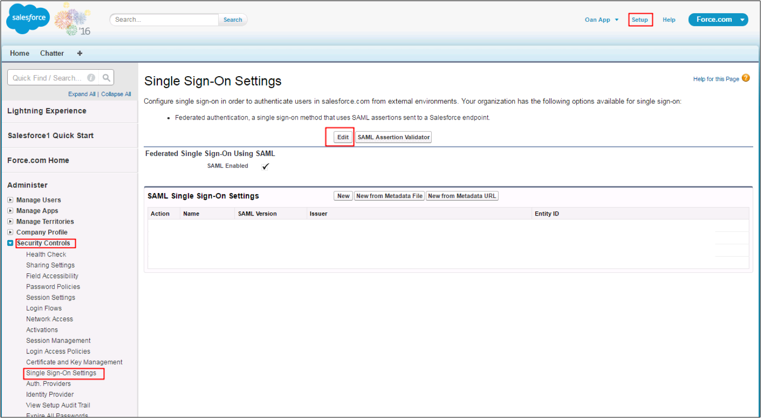Open the SAML Assertion Validator
Screen dimensions: 761x418
pos(394,137)
